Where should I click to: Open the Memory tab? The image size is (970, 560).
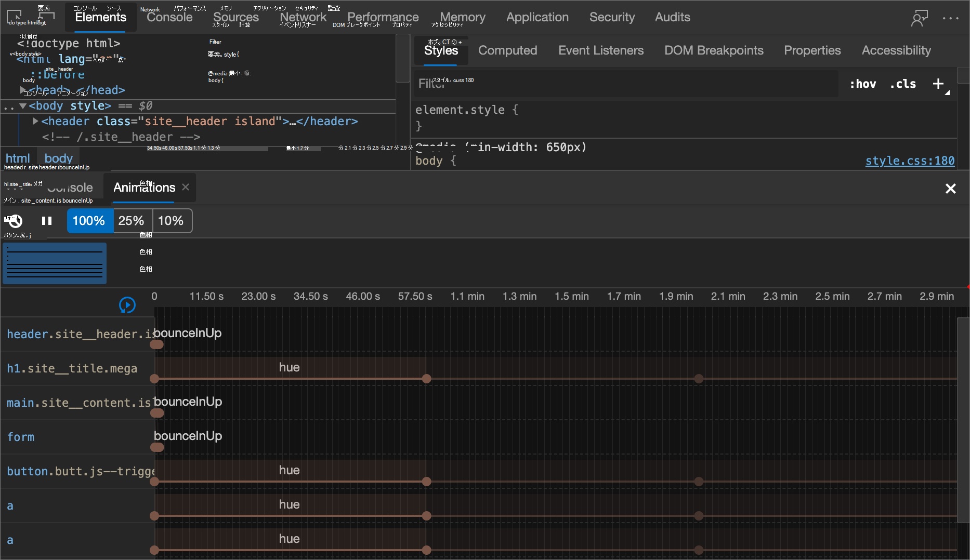click(x=463, y=17)
